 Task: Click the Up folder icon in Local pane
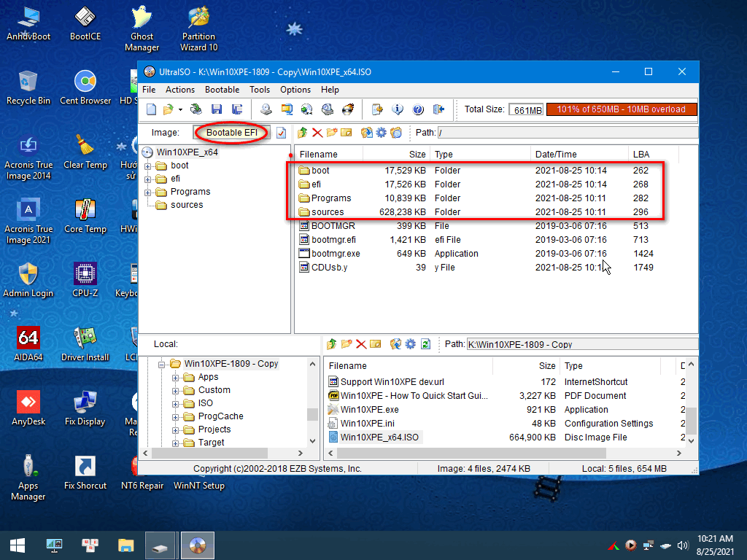332,344
